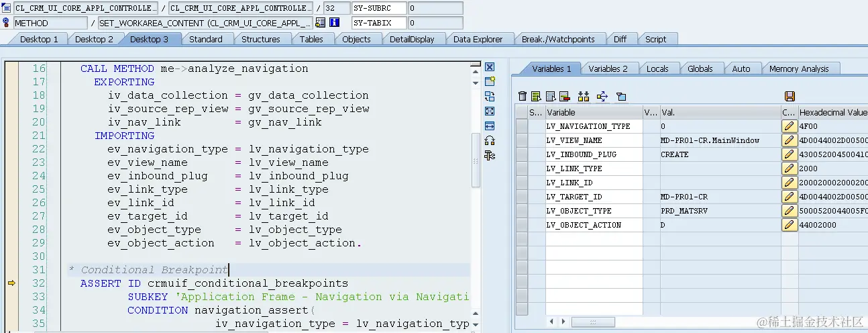Click code line 16 CALL METHOD statement
Screen dimensions: 868x333
pos(195,68)
